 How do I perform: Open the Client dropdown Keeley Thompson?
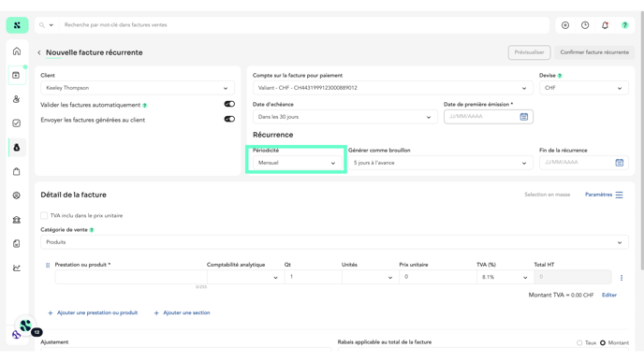coord(138,88)
